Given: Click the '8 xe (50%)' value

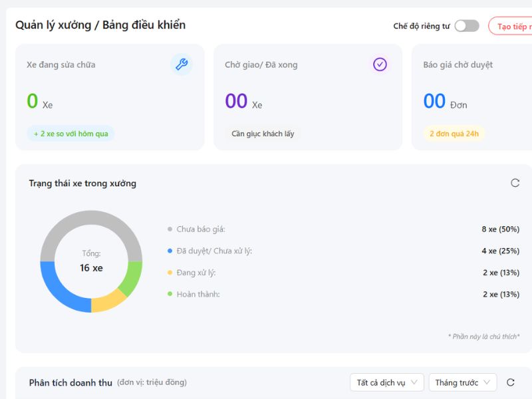Looking at the screenshot, I should point(501,229).
